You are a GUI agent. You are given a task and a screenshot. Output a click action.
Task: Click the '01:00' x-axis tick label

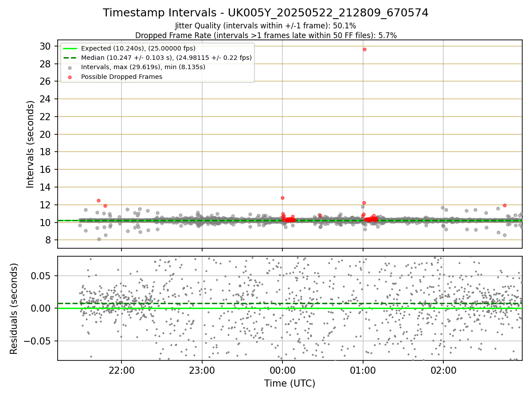363,370
